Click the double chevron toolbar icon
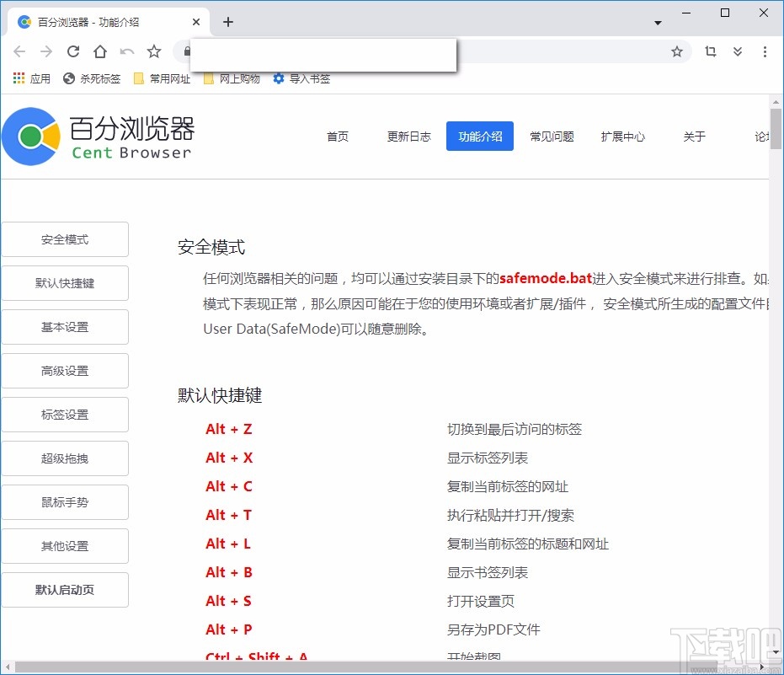This screenshot has height=675, width=784. (x=738, y=51)
